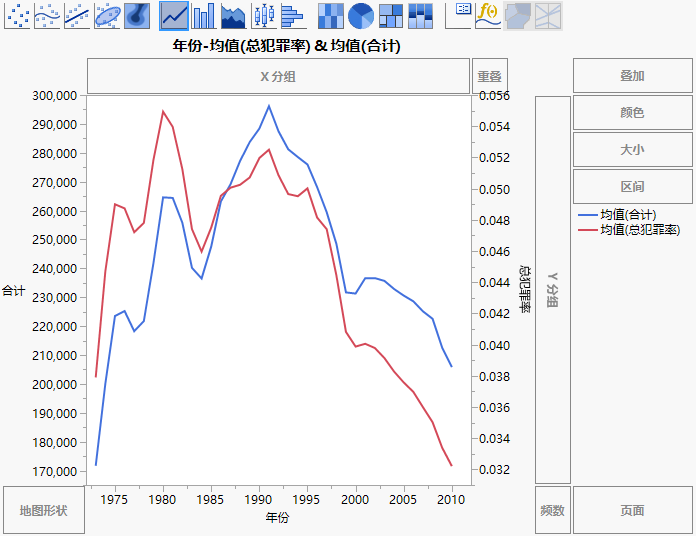Click the 页面 page drop zone
Screen dimensions: 696x536
pos(632,510)
